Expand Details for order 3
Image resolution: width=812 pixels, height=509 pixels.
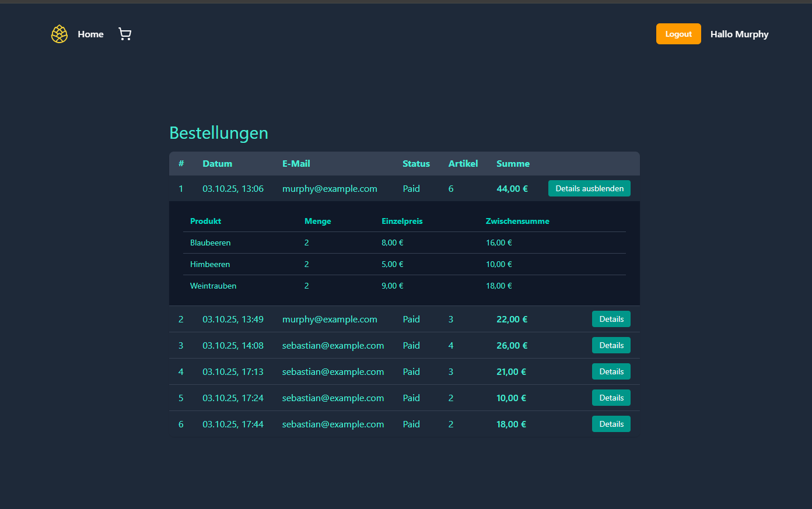[611, 345]
